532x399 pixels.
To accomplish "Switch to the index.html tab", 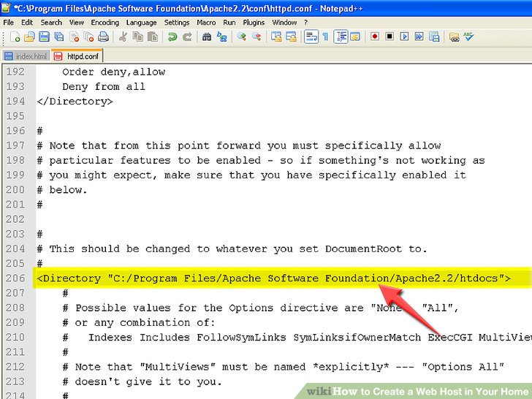I will click(x=26, y=56).
